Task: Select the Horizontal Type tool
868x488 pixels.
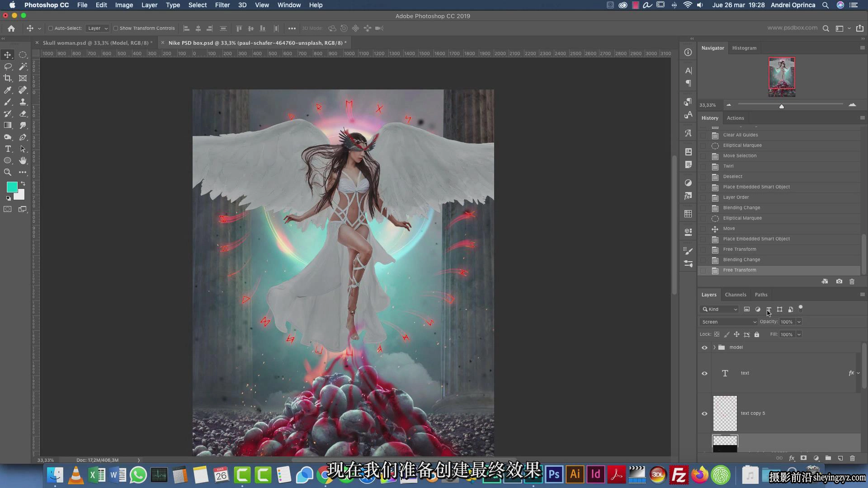Action: coord(8,149)
